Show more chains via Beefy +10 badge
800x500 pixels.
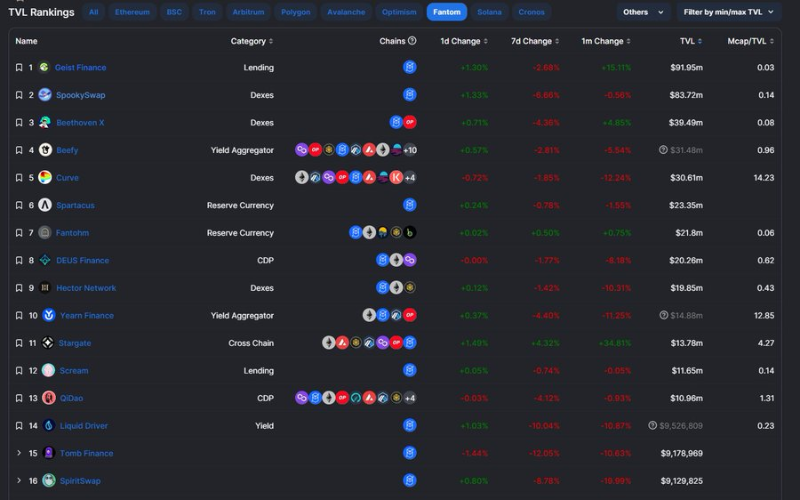409,150
